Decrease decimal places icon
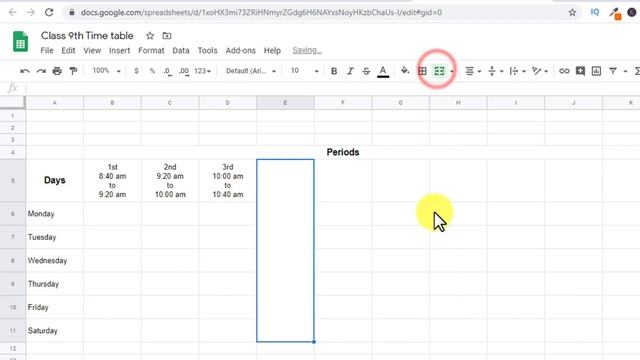 pyautogui.click(x=167, y=71)
